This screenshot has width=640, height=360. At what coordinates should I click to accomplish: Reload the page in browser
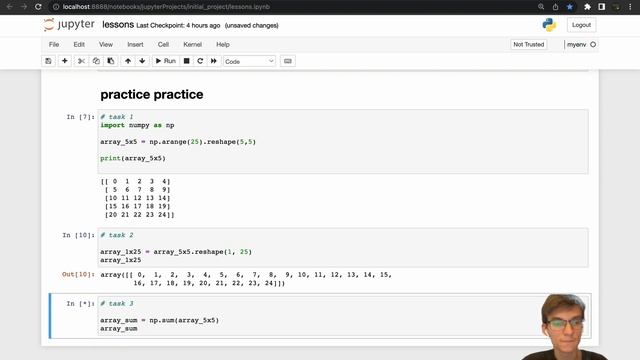(38, 7)
